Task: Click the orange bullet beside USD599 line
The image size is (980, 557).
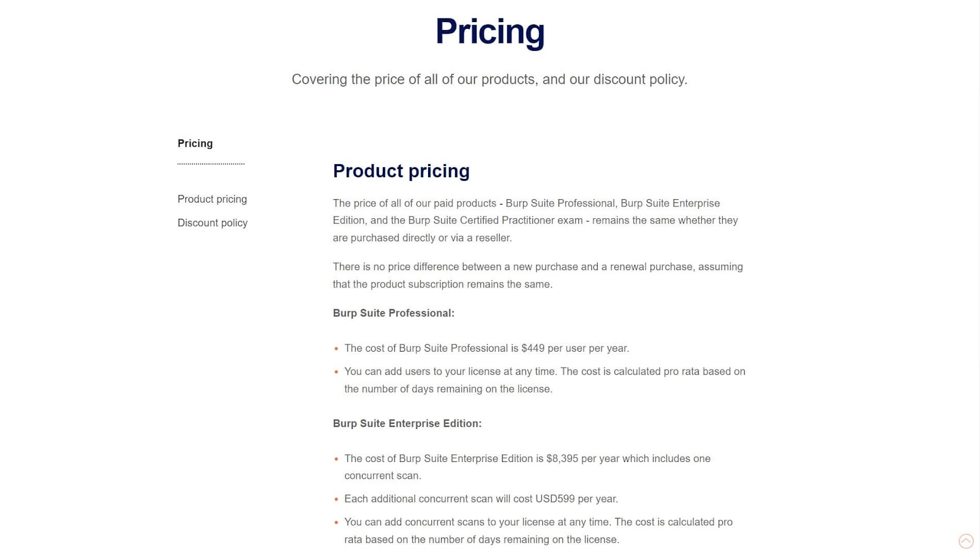Action: coord(336,499)
